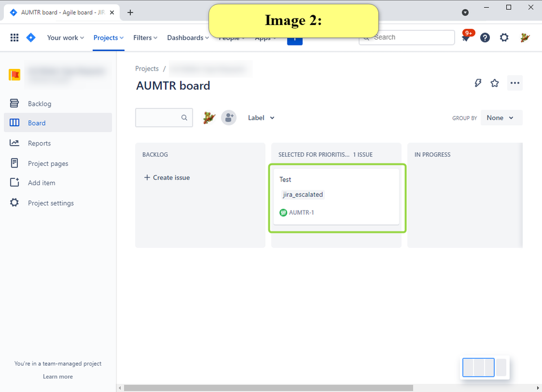Screen dimensions: 542x392
Task: Click the automation lightning bolt icon
Action: point(477,83)
